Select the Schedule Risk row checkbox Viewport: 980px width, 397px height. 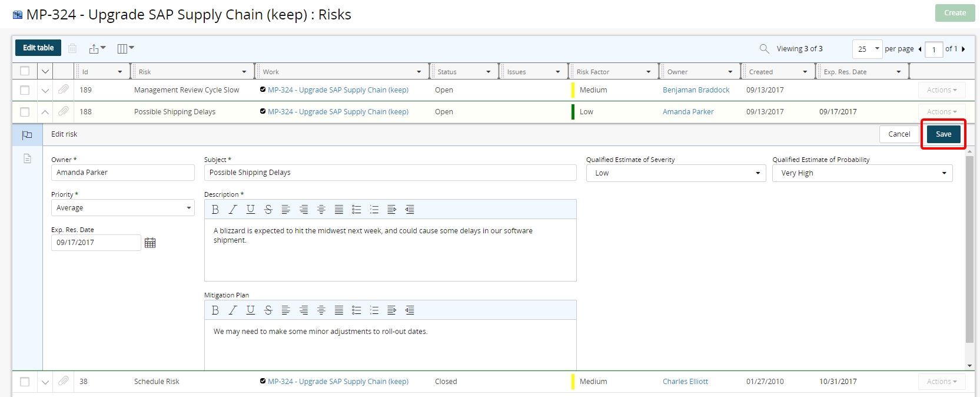click(25, 382)
